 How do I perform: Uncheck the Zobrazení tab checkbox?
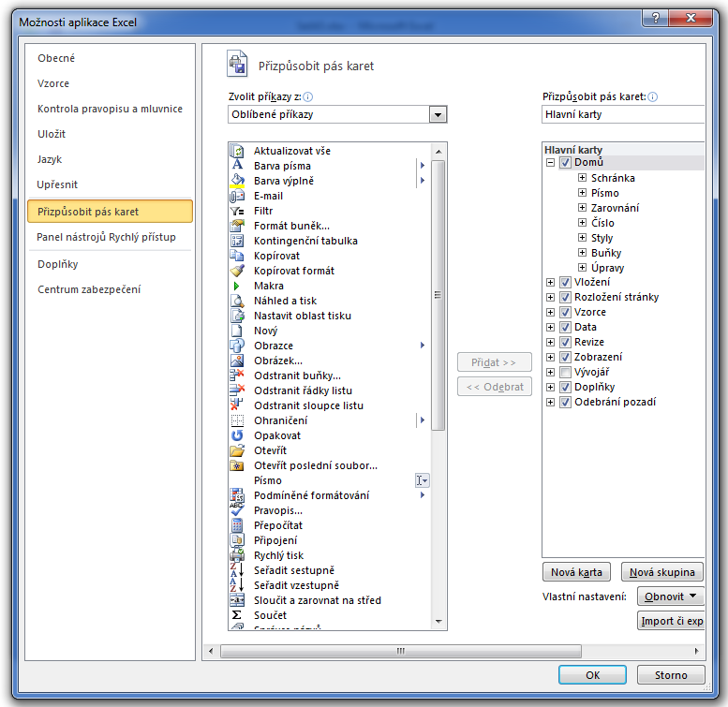pyautogui.click(x=565, y=357)
